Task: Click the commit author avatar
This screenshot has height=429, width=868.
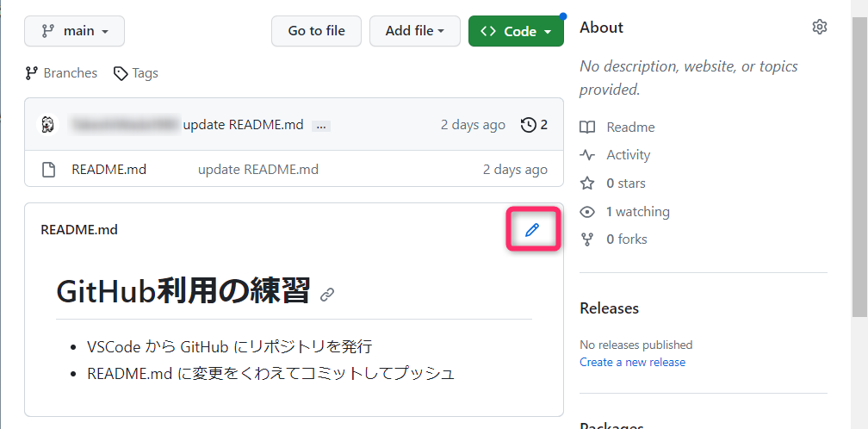Action: [48, 125]
